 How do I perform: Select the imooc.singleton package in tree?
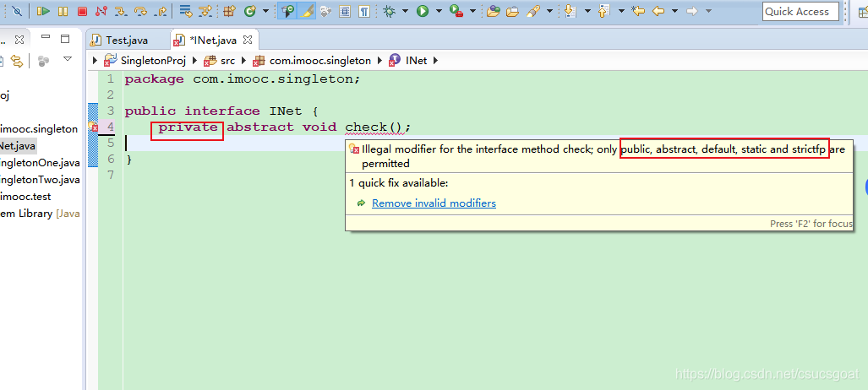40,129
